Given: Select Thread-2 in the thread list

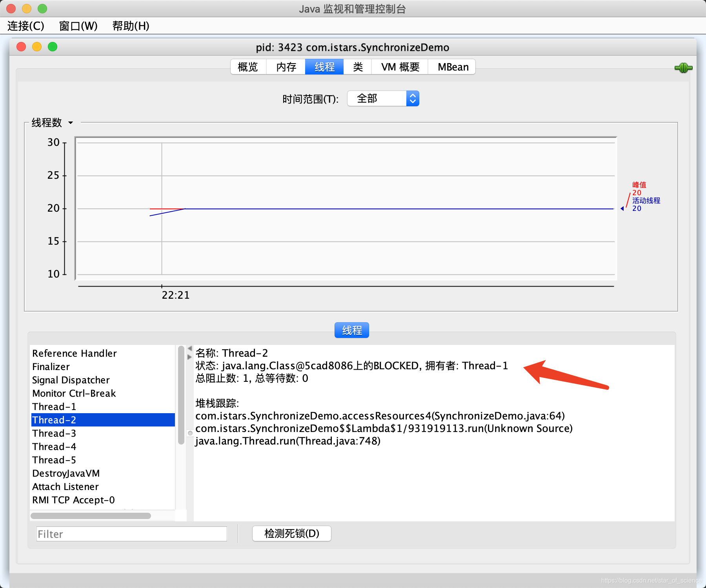Looking at the screenshot, I should [x=103, y=420].
